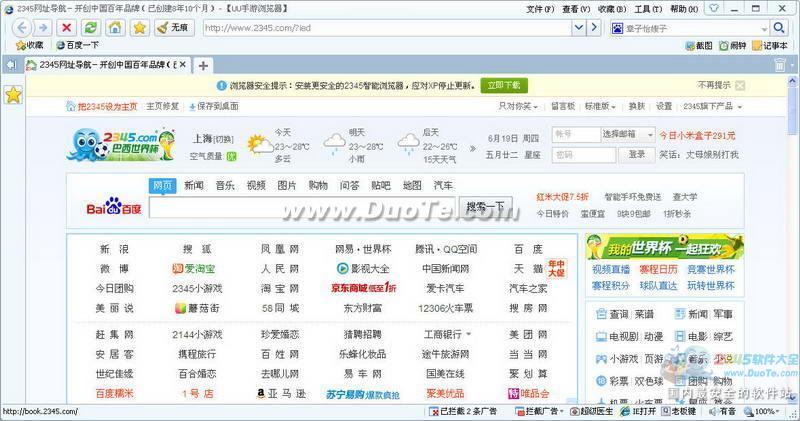This screenshot has width=800, height=421.
Task: Open a new tab with plus button
Action: point(203,65)
